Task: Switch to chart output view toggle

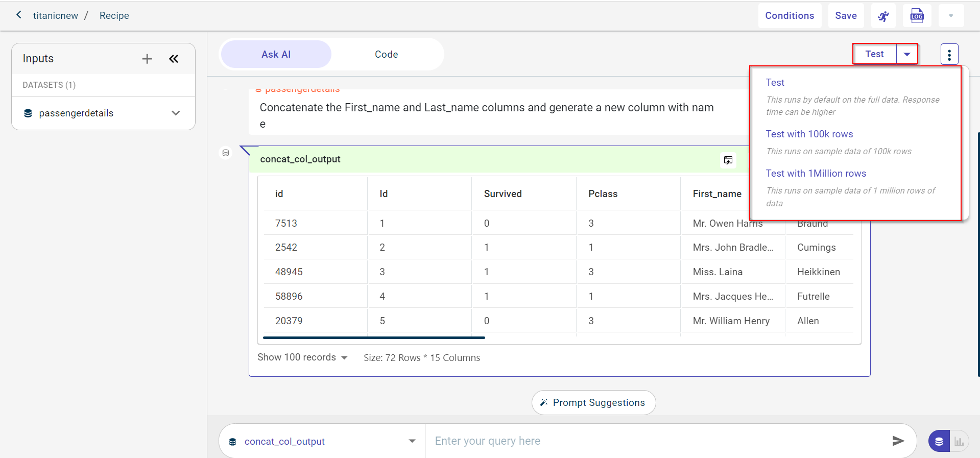Action: (959, 441)
